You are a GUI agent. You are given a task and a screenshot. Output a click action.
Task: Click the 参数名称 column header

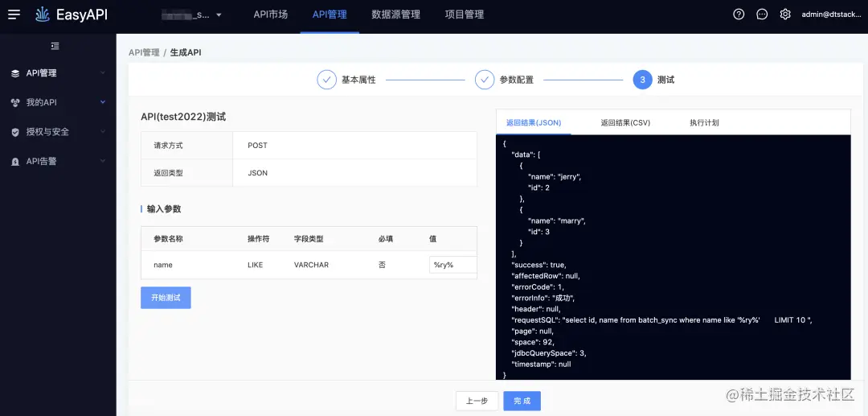168,239
